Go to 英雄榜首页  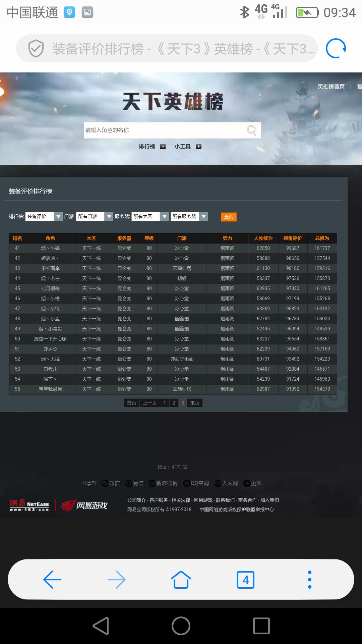coord(331,87)
